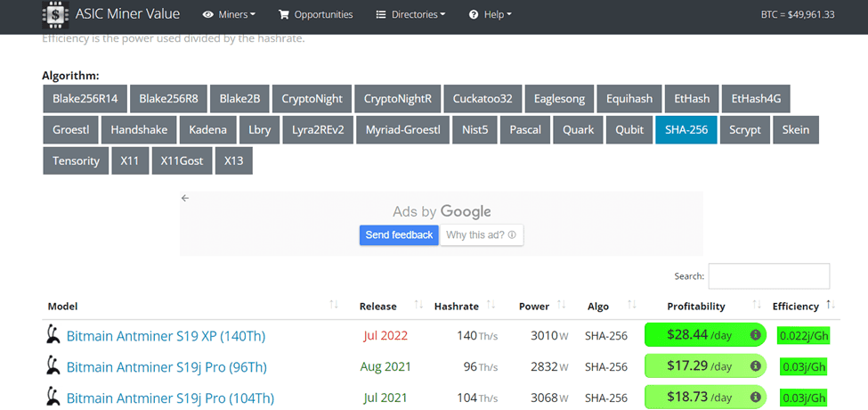Choose the Myriad-Groestl algorithm
Viewport: 868px width, 410px height.
pos(403,130)
